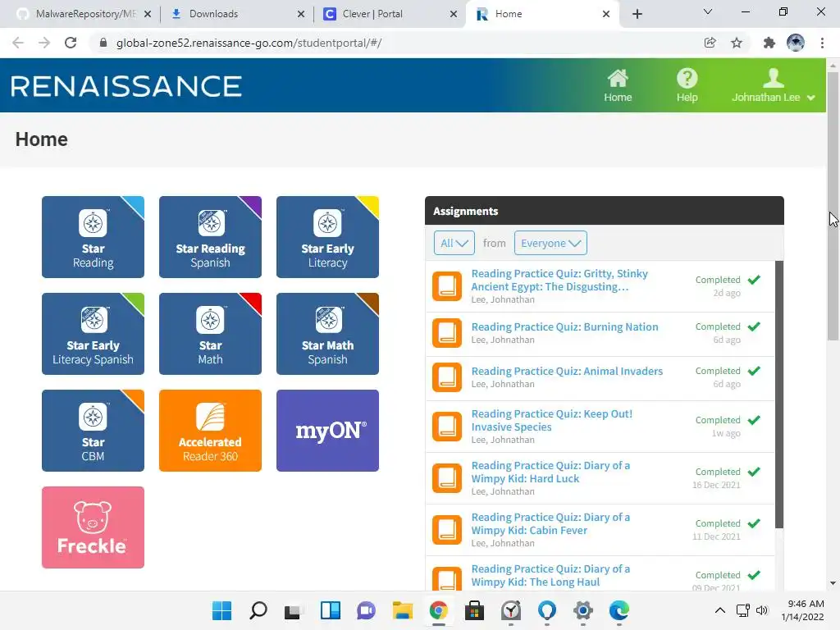The height and width of the screenshot is (630, 840).
Task: Click the Renaissance logo
Action: click(126, 86)
